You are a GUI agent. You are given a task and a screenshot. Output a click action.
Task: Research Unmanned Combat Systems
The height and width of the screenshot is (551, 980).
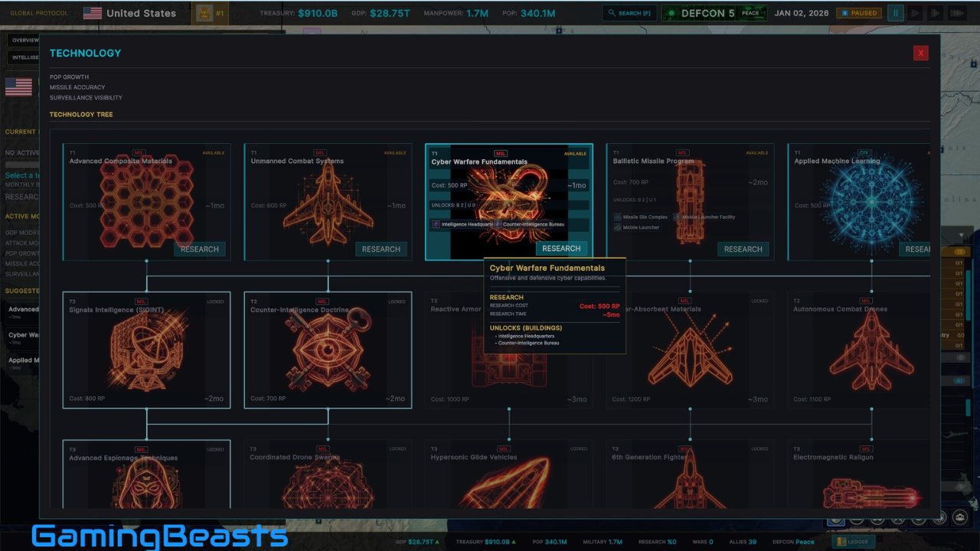click(x=381, y=249)
